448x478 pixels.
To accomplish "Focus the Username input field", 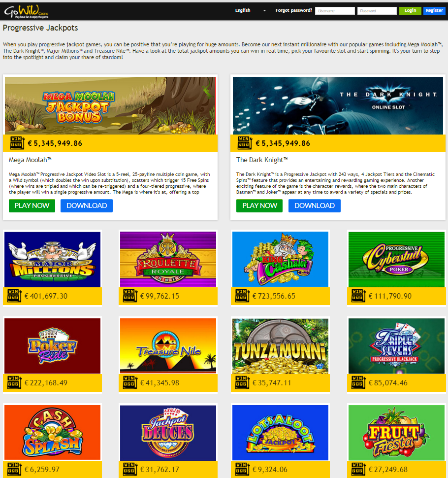I will [x=335, y=11].
